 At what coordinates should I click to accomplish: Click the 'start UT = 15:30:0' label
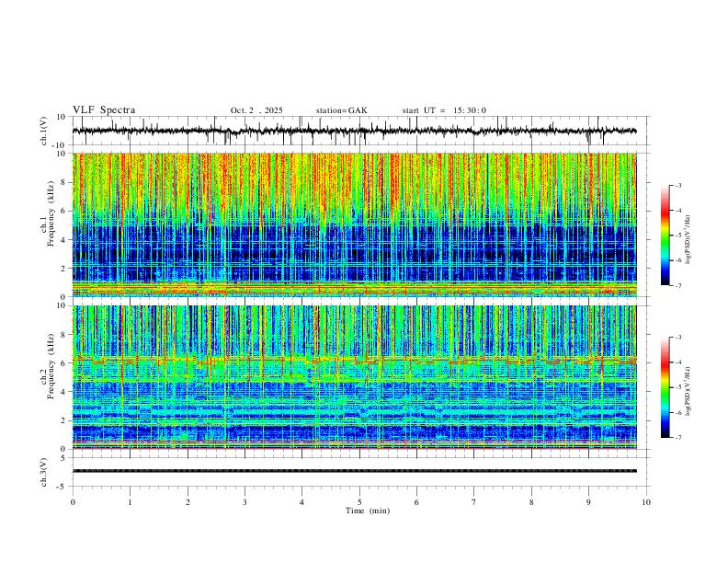click(444, 110)
